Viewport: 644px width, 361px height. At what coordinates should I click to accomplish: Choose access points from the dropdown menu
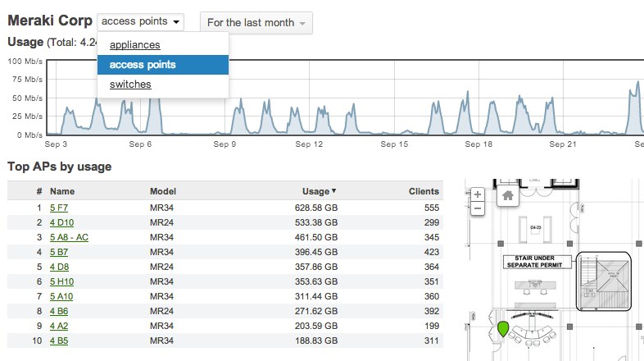point(163,65)
